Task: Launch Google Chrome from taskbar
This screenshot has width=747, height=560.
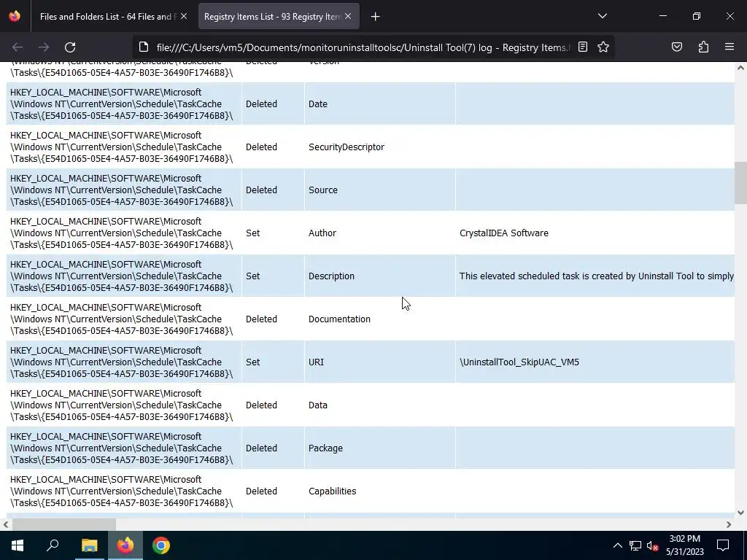Action: point(161,545)
